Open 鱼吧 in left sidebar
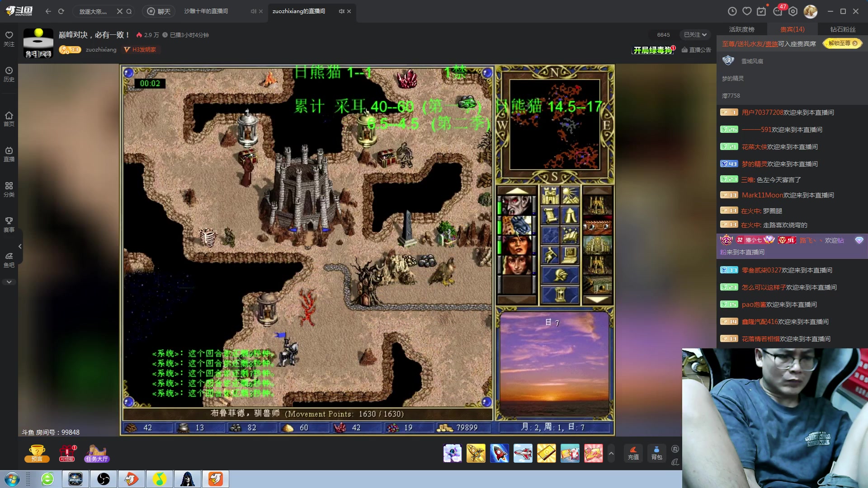The height and width of the screenshot is (488, 868). [x=9, y=260]
